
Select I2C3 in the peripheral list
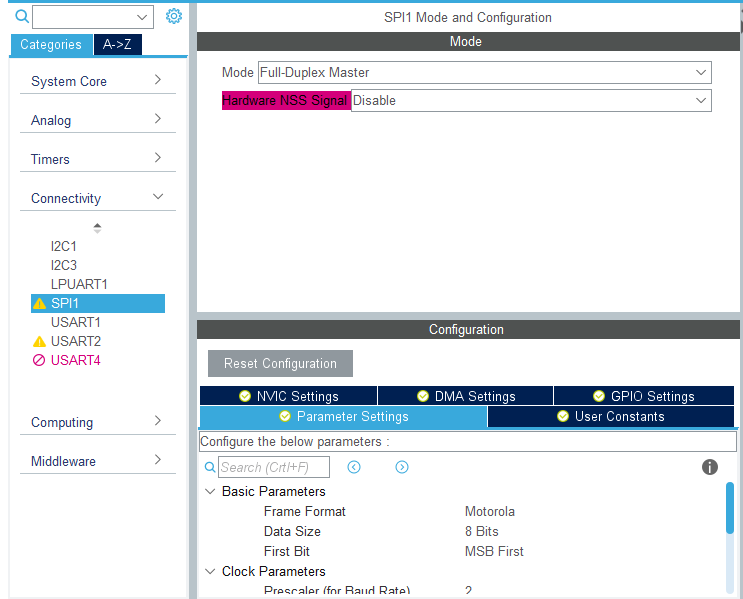coord(64,265)
